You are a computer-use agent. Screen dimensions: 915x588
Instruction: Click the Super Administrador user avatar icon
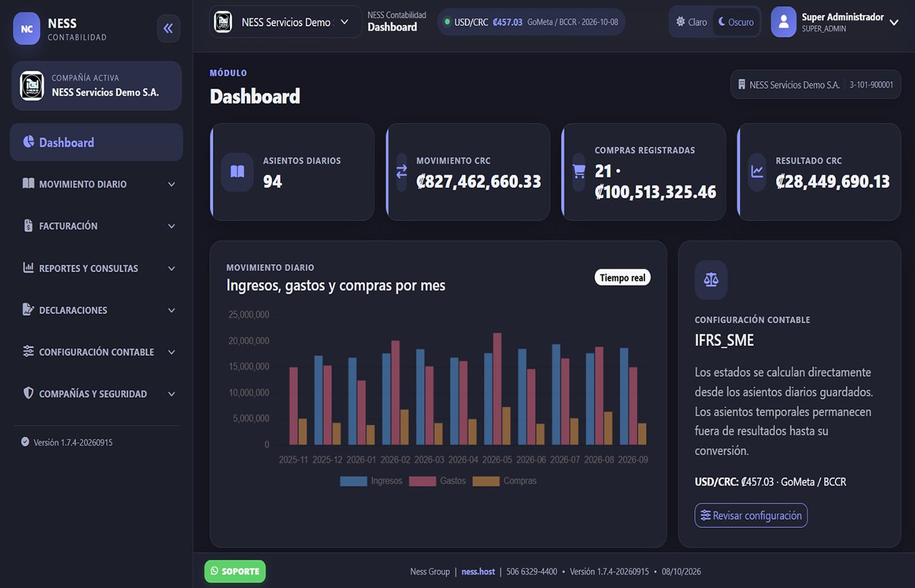coord(784,22)
